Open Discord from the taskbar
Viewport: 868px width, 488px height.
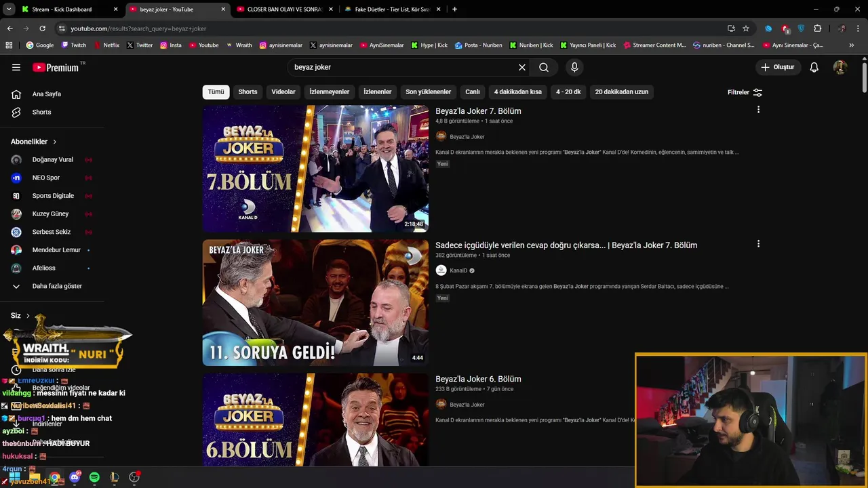75,477
